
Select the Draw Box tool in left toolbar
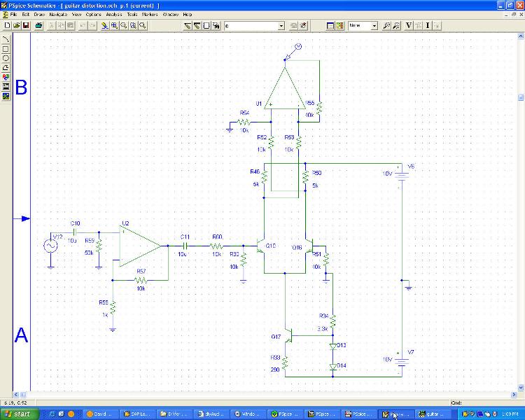pos(6,49)
